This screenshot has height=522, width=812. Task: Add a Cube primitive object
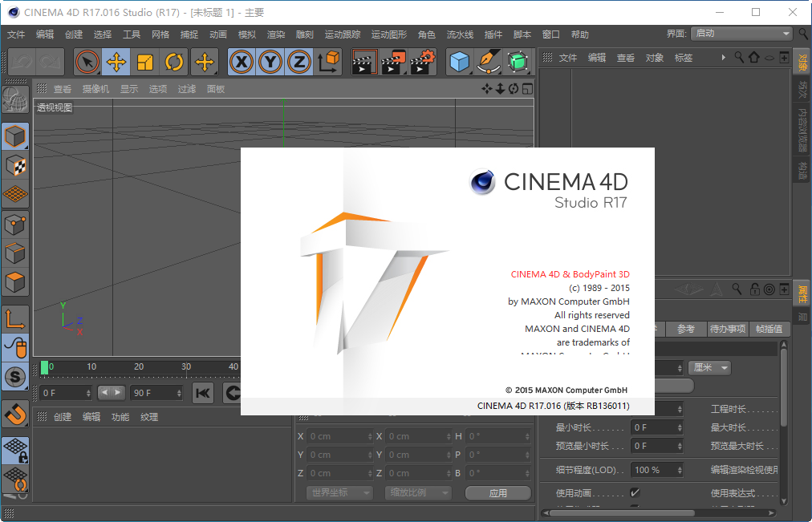point(461,62)
